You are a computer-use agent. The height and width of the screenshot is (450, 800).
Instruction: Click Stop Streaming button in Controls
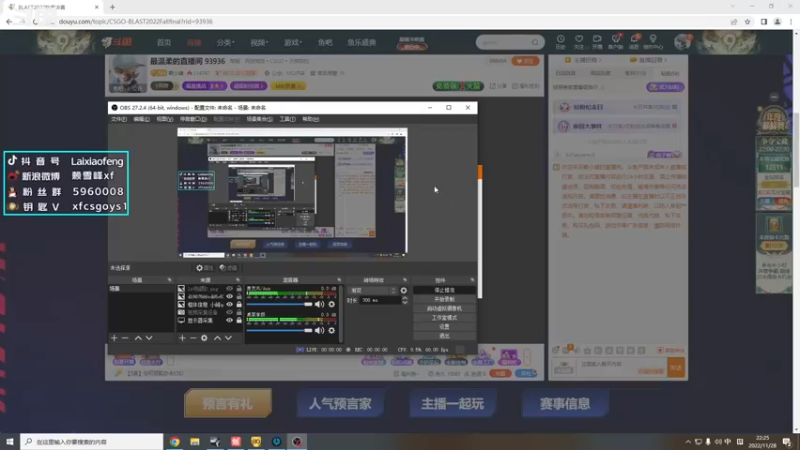click(x=444, y=290)
